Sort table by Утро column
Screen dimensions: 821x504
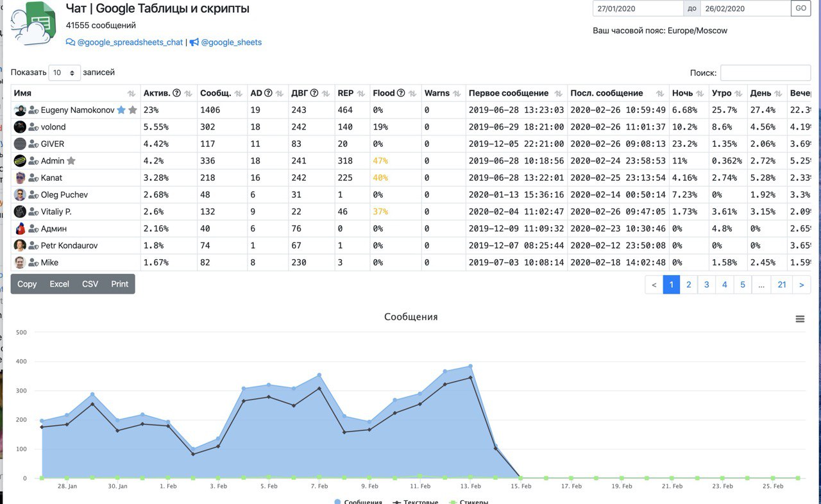click(727, 93)
